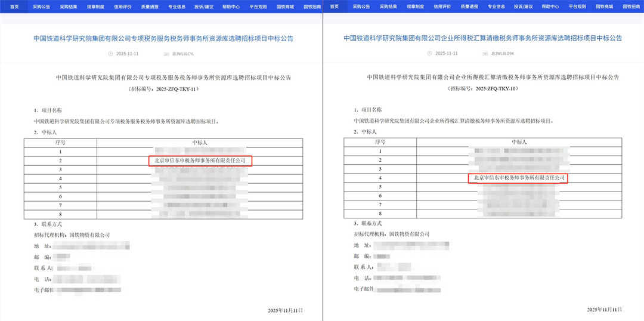
Task: Go to 帮助中心 in the right navigation bar
Action: pos(550,6)
